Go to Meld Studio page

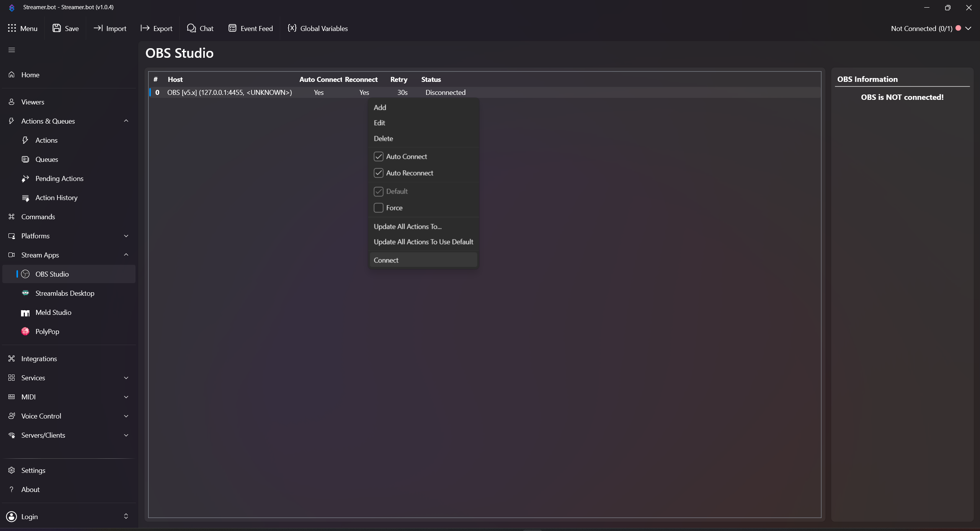click(x=53, y=313)
